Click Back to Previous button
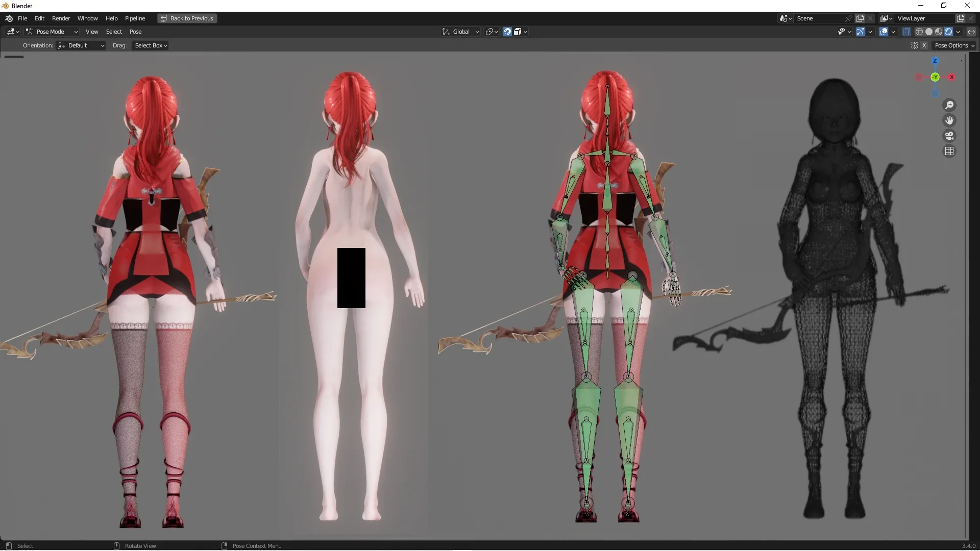Image resolution: width=980 pixels, height=551 pixels. [187, 18]
